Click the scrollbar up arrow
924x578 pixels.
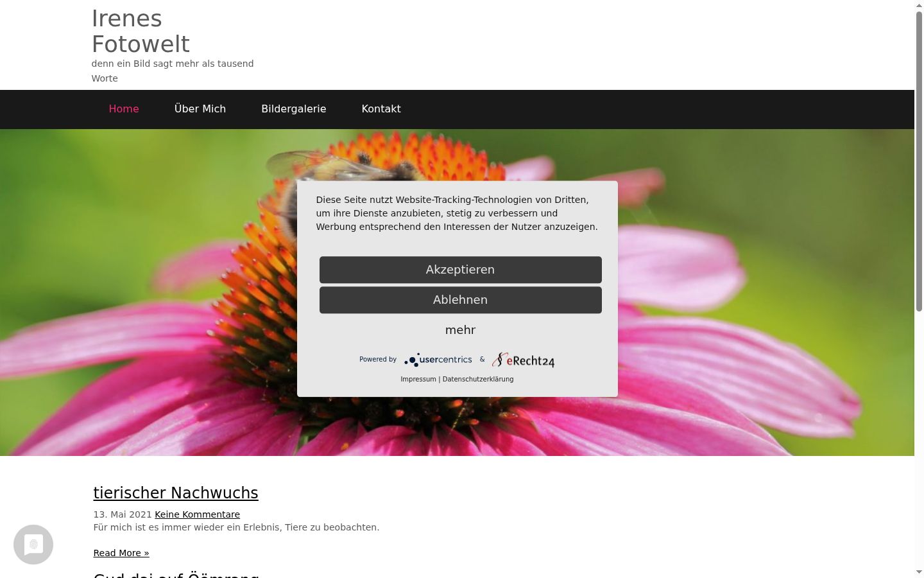tap(919, 5)
